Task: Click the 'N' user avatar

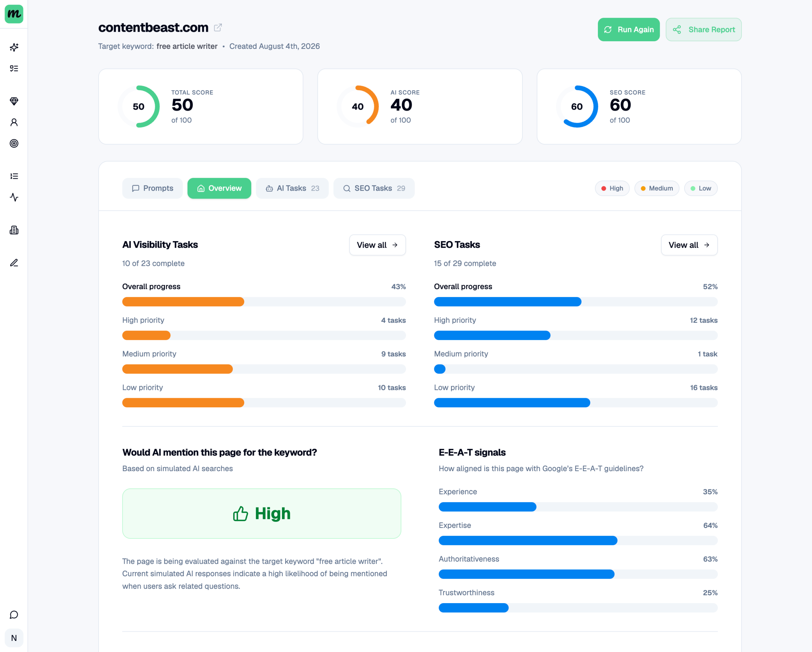Action: pyautogui.click(x=14, y=638)
